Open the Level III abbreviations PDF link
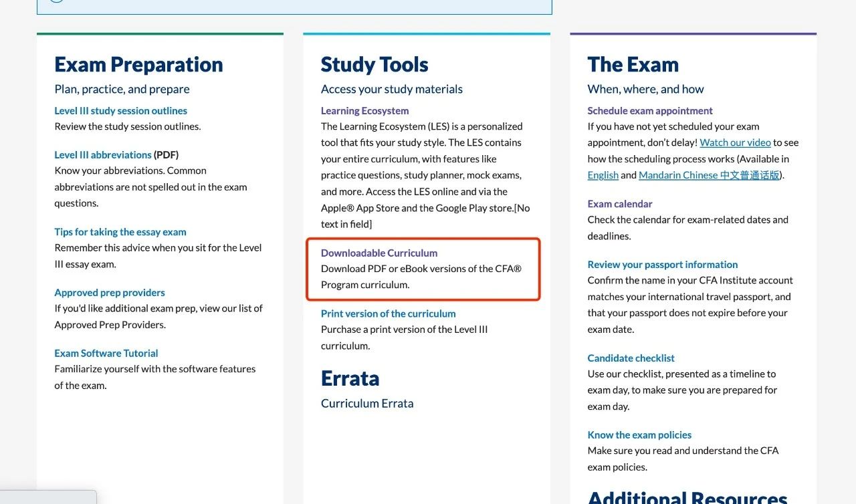The width and height of the screenshot is (856, 504). [x=103, y=154]
